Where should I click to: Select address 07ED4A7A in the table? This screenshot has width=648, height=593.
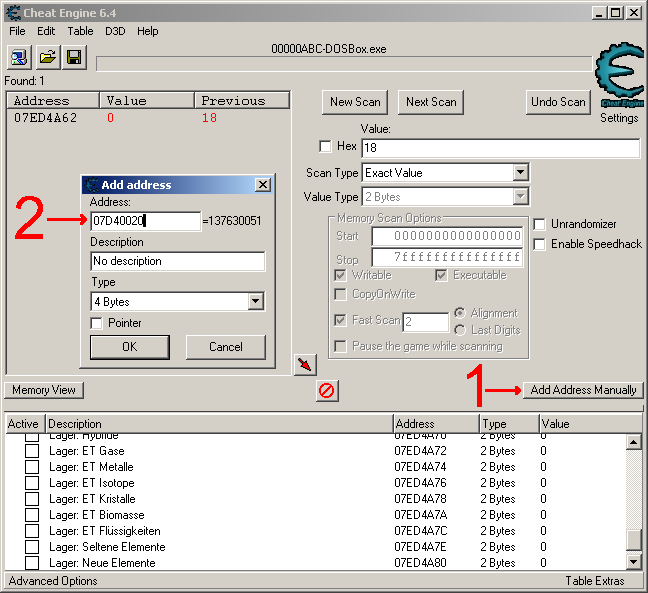[x=421, y=515]
